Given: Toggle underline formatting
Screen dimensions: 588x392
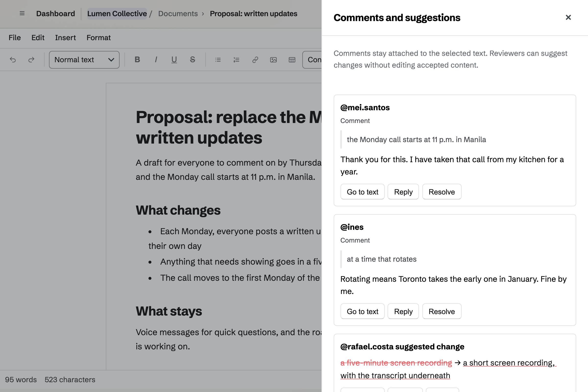Looking at the screenshot, I should point(174,60).
